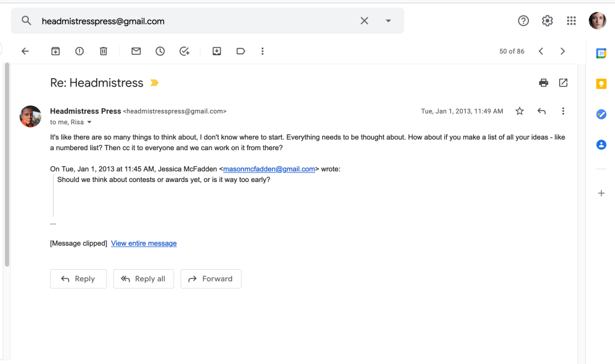This screenshot has width=615, height=364.
Task: Show trimmed content ellipsis
Action: click(x=53, y=223)
